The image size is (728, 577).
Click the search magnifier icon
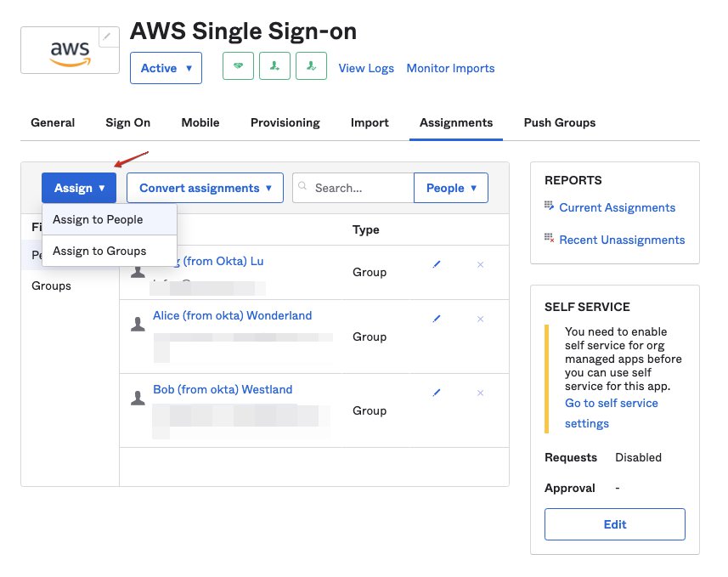pos(302,186)
